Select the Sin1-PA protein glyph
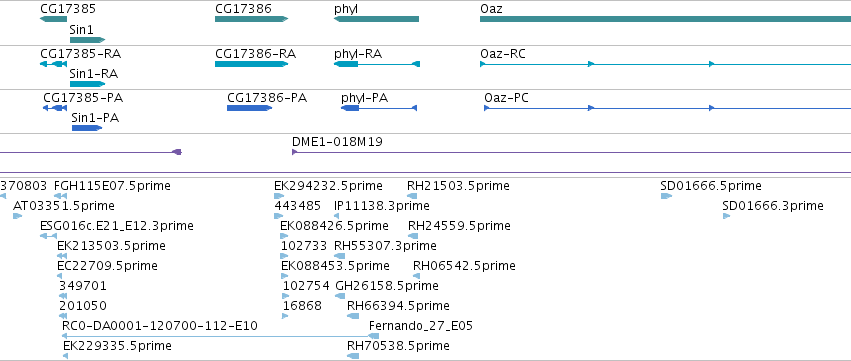The width and height of the screenshot is (851, 361). tap(87, 128)
